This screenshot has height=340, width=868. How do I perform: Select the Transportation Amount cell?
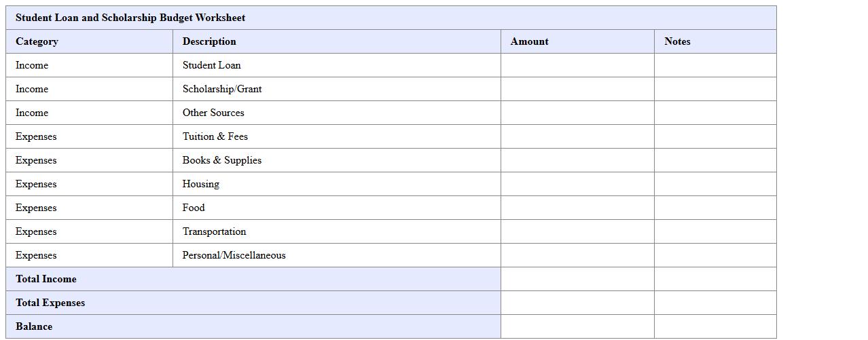[x=577, y=231]
